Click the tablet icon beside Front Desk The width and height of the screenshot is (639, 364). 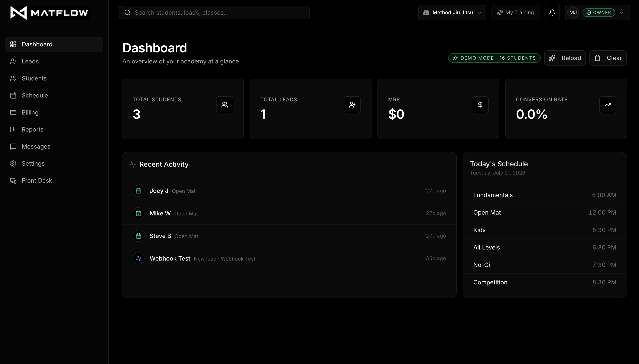point(95,180)
